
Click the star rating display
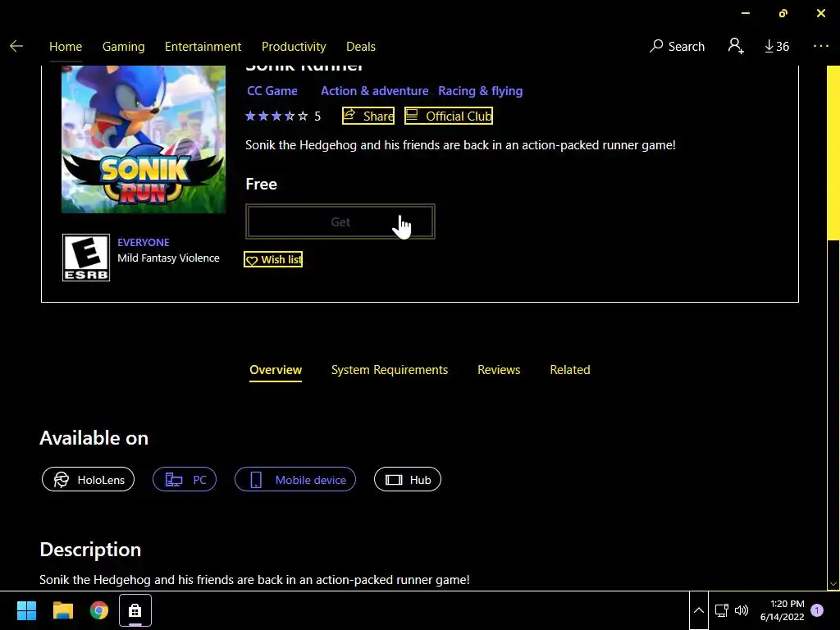coord(276,116)
